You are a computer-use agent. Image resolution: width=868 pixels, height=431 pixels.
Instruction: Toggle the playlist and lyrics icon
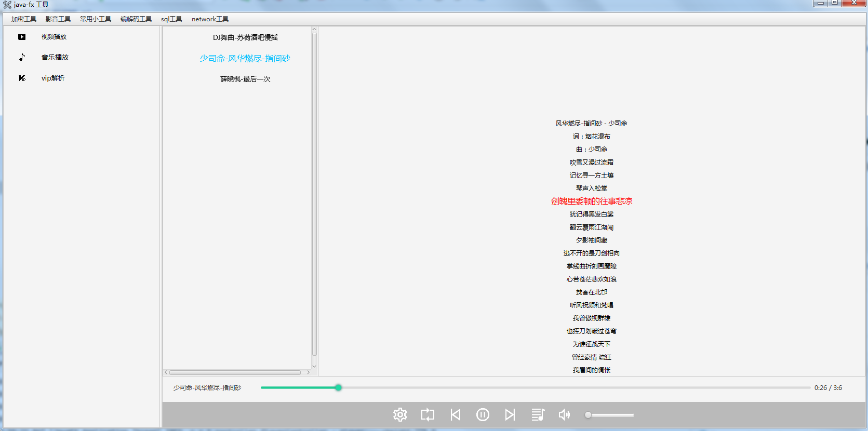(x=538, y=414)
